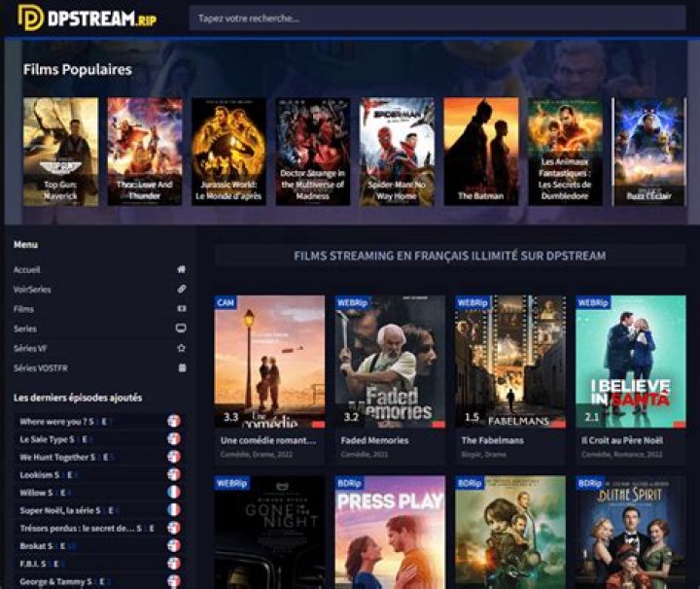The width and height of the screenshot is (700, 589).
Task: Click The Fabelmans title link
Action: [492, 441]
